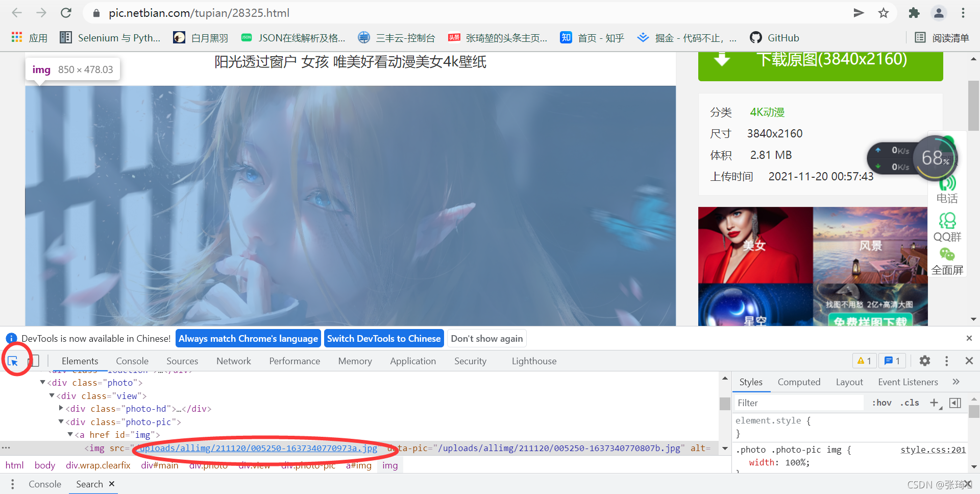Switch to the Lighthouse tab
The height and width of the screenshot is (494, 980).
[534, 361]
